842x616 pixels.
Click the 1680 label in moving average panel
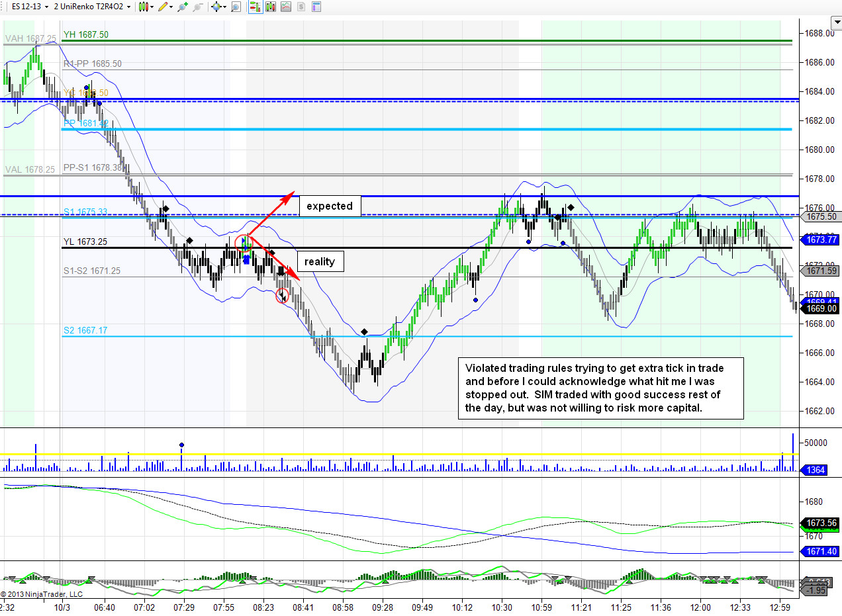(813, 502)
